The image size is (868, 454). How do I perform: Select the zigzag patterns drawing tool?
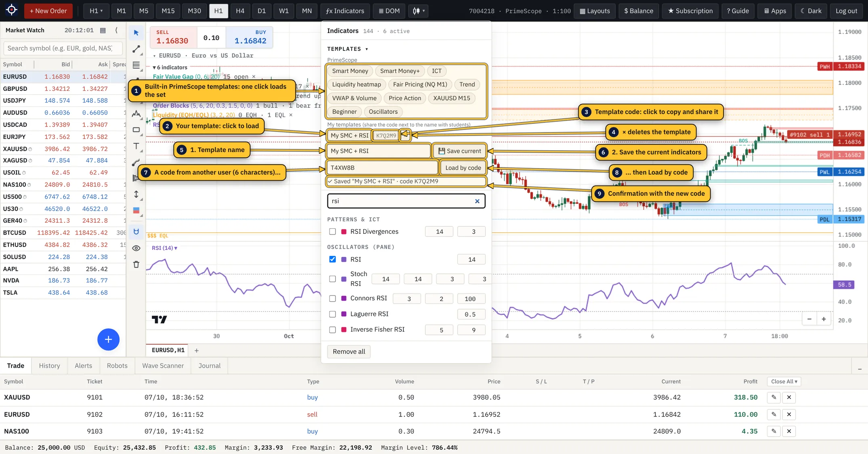pyautogui.click(x=136, y=114)
